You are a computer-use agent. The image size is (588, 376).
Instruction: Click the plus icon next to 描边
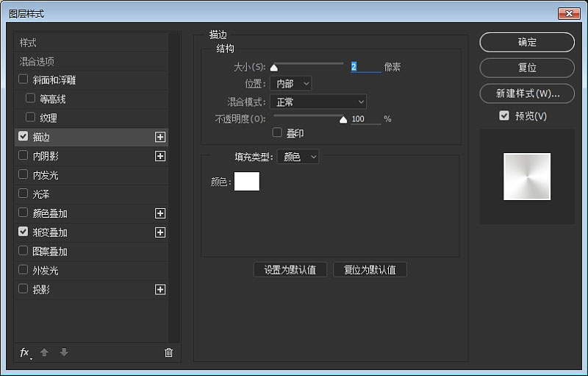160,137
